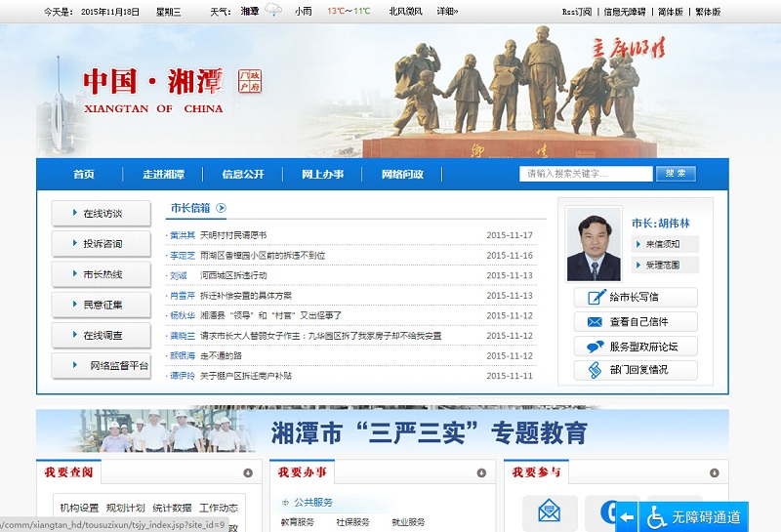
Task: Click the 湘潭市三严三实专题教育 banner
Action: coord(383,432)
